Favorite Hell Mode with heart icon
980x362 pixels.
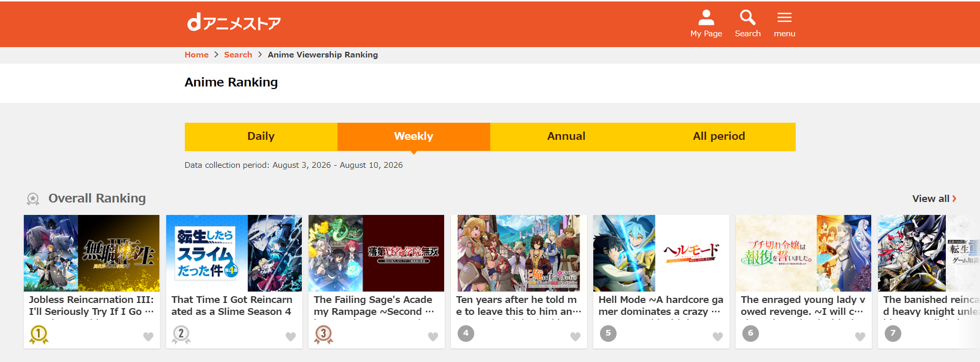(718, 337)
